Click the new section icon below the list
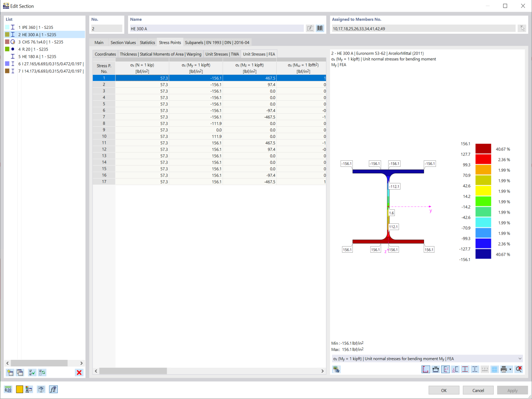532x399 pixels. coord(10,372)
